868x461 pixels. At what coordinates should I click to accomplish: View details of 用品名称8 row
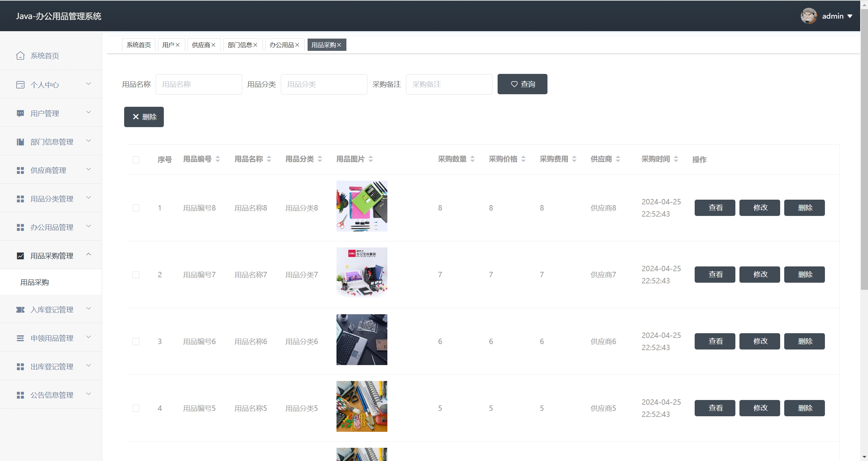(715, 208)
